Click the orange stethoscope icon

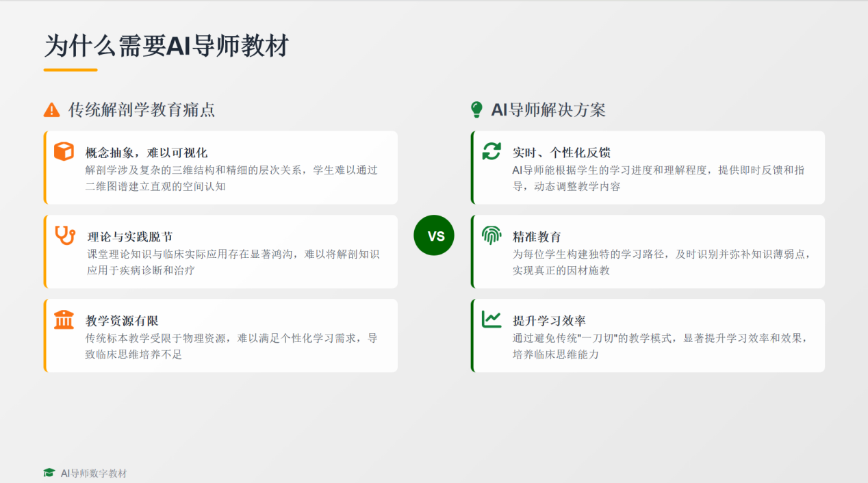coord(65,235)
